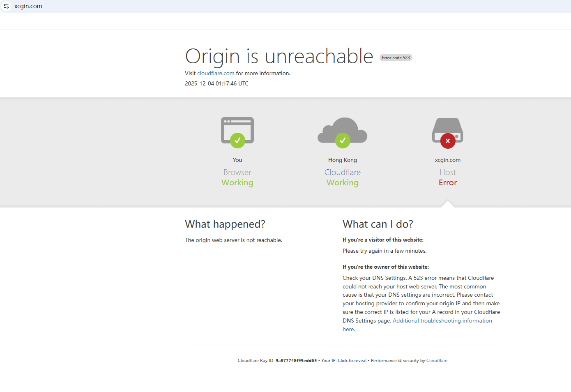
Task: Open the Cloudflare link in footer
Action: click(x=437, y=360)
